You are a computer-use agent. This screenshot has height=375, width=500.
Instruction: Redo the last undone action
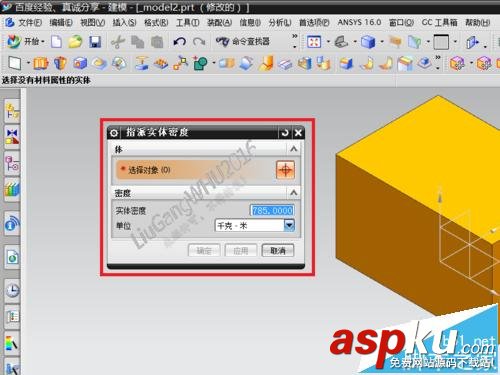click(199, 42)
